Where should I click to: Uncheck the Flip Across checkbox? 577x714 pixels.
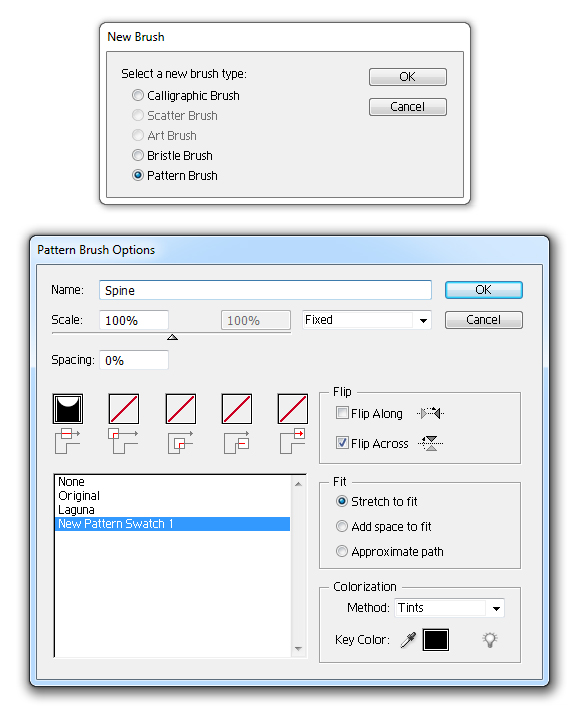[342, 443]
